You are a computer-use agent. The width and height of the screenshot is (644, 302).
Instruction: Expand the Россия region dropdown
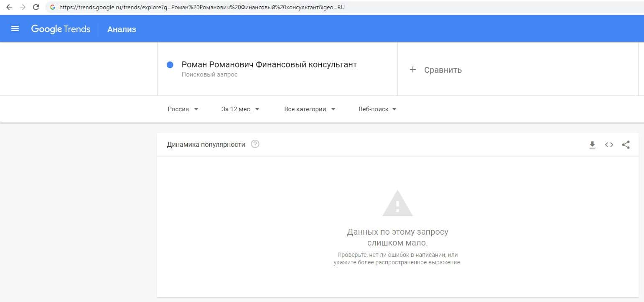[x=183, y=109]
